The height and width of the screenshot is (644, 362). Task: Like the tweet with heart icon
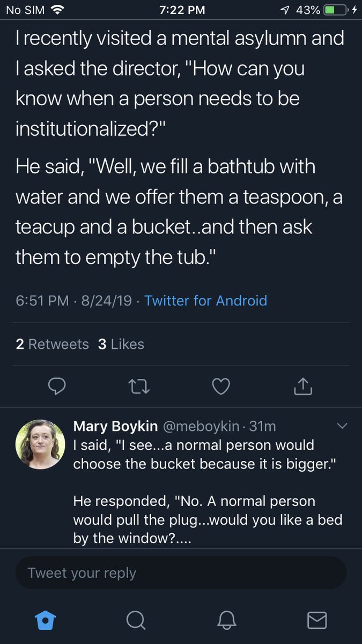(221, 386)
